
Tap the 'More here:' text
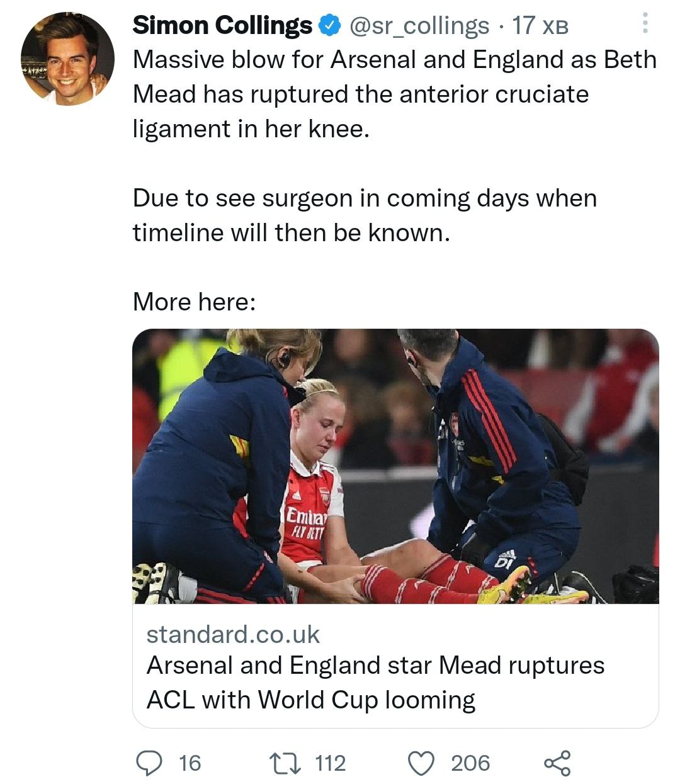(194, 302)
